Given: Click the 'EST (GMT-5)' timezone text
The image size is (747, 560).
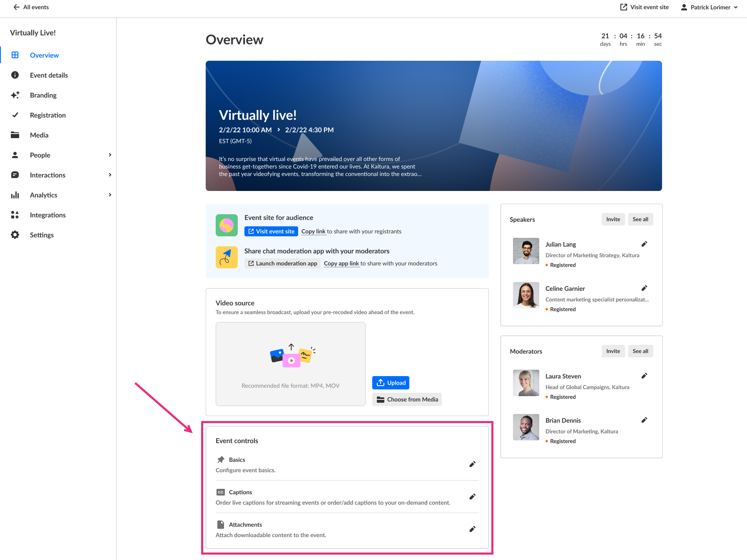Looking at the screenshot, I should pos(235,141).
